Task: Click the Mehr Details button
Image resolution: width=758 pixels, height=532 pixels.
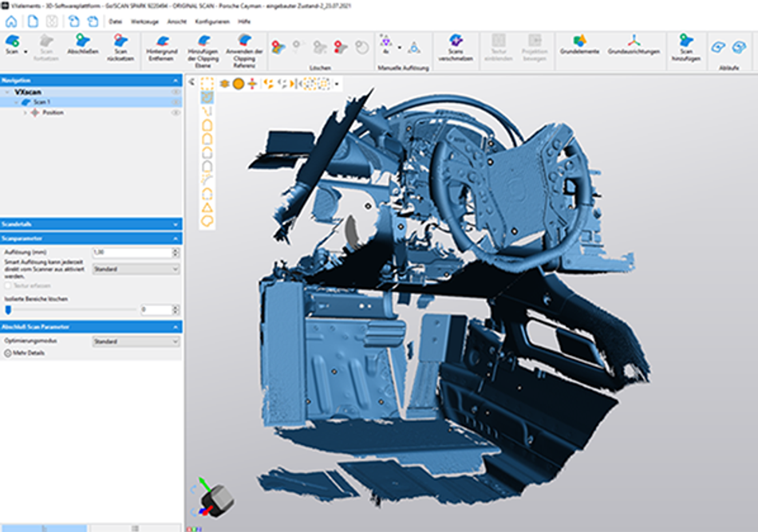Action: (x=25, y=353)
